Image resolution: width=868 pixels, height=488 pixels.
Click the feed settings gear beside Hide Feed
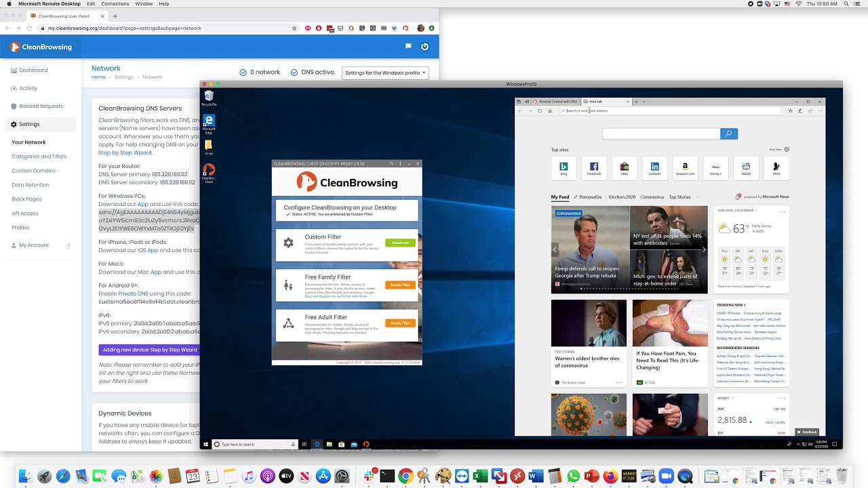[x=787, y=149]
